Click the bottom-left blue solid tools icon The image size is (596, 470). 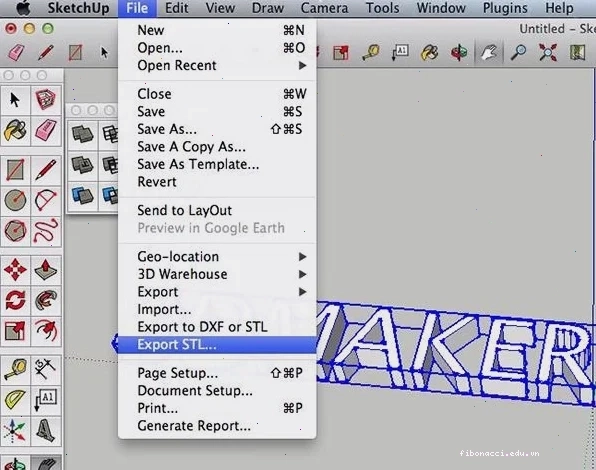coord(82,196)
